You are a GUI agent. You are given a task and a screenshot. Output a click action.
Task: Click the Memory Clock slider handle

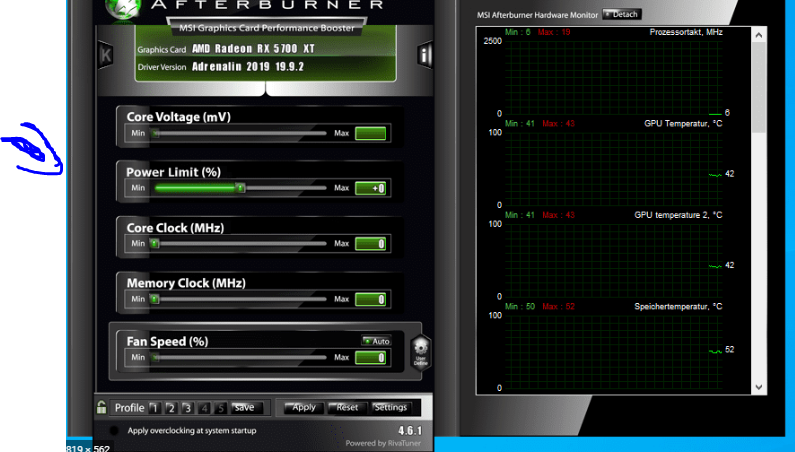pos(155,299)
